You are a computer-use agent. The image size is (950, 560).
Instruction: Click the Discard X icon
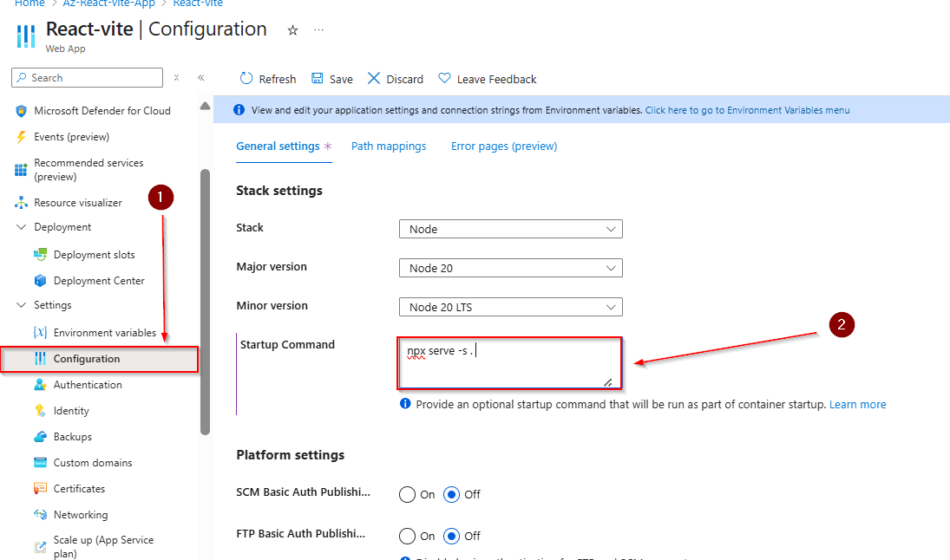pos(374,78)
